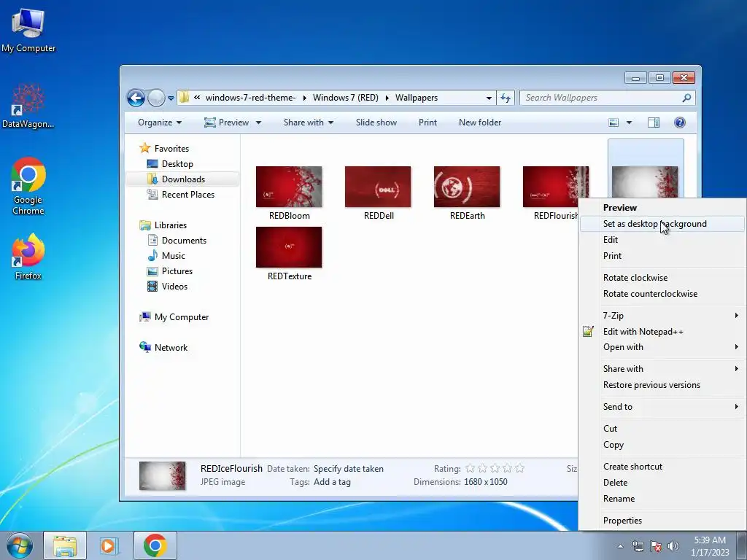The height and width of the screenshot is (560, 747).
Task: Select the REDTexture wallpaper thumbnail
Action: coord(289,248)
